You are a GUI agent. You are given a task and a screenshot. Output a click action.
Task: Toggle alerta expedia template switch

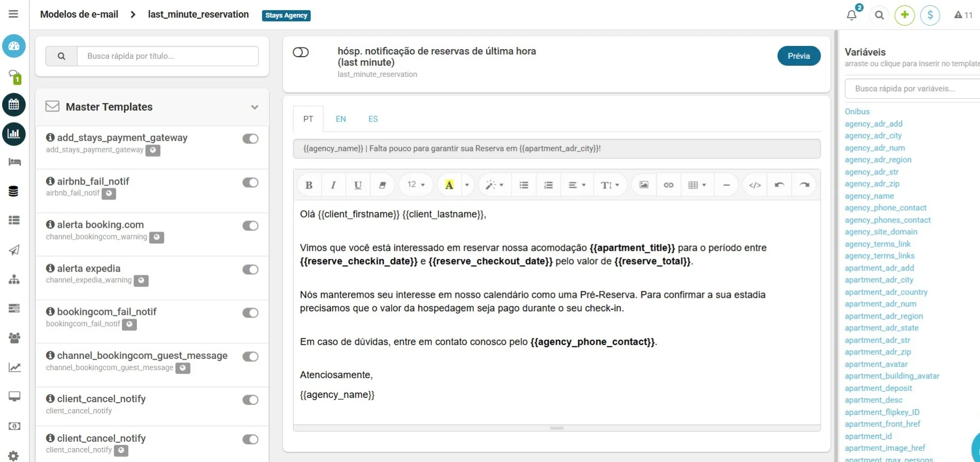pos(250,270)
